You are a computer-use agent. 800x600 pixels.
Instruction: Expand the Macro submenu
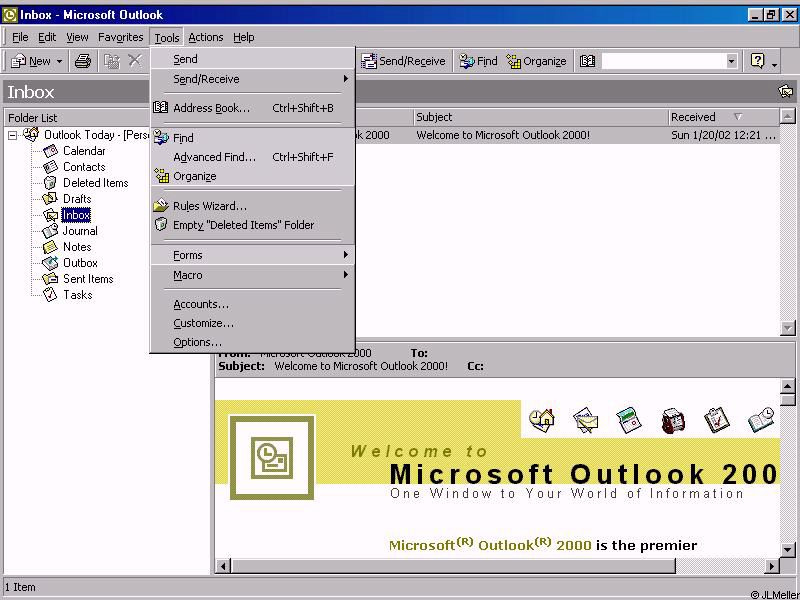[253, 275]
